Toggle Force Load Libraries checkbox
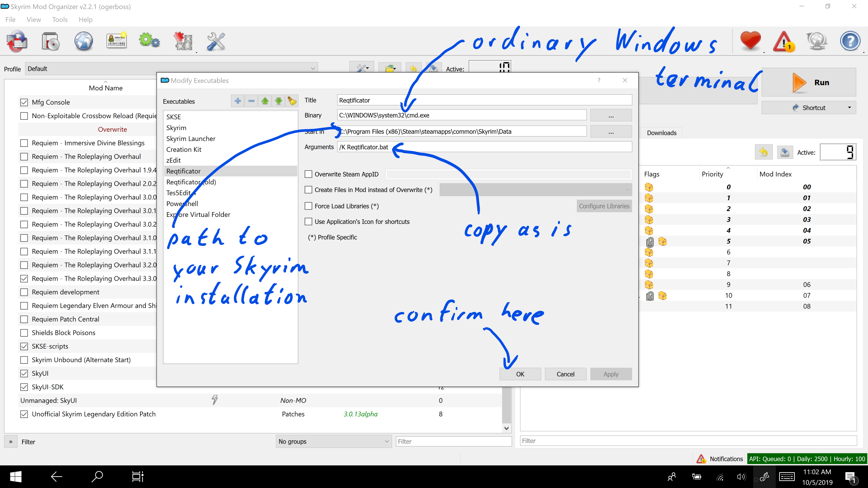The height and width of the screenshot is (488, 868). coord(308,206)
